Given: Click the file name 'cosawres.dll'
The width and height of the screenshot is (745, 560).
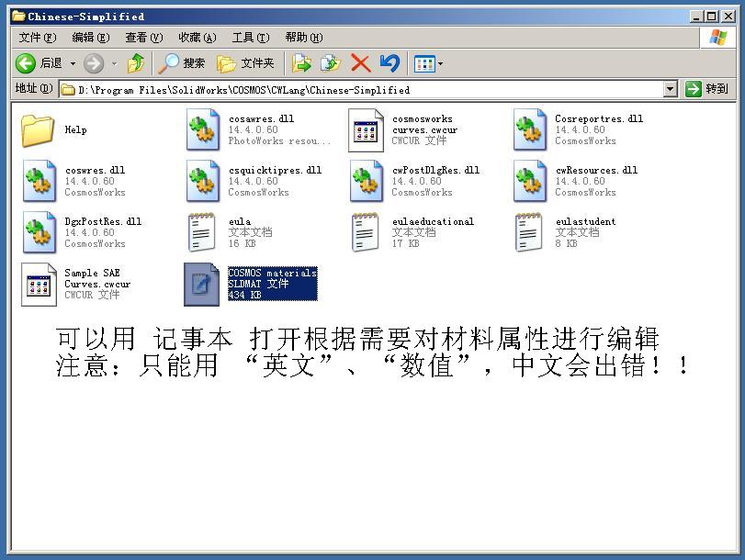Looking at the screenshot, I should 261,118.
